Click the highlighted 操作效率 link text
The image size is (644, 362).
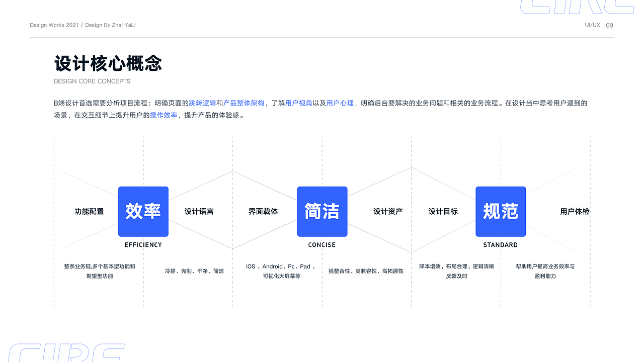pos(164,115)
